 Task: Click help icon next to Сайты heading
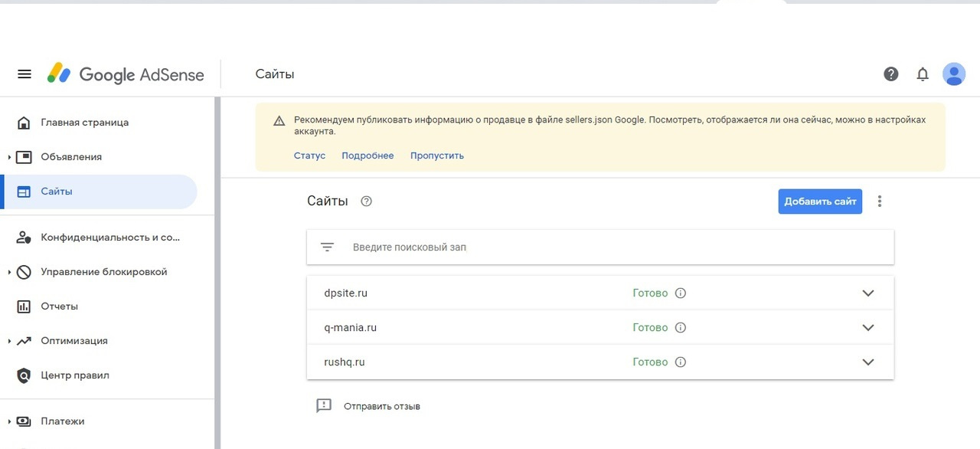tap(367, 202)
